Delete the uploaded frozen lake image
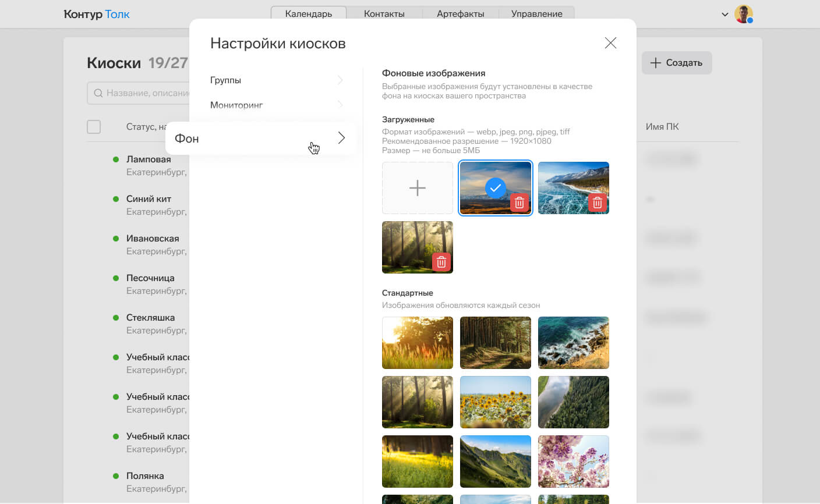This screenshot has height=504, width=820. point(597,203)
